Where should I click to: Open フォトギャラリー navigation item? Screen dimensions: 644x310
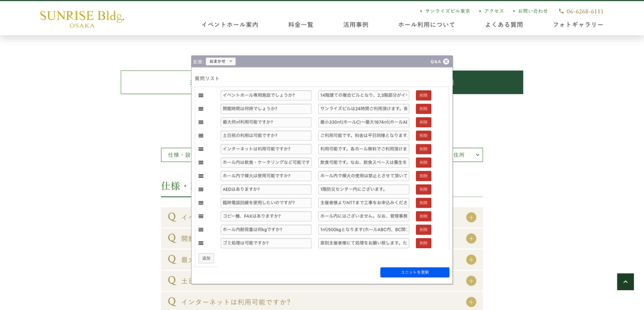coord(578,24)
